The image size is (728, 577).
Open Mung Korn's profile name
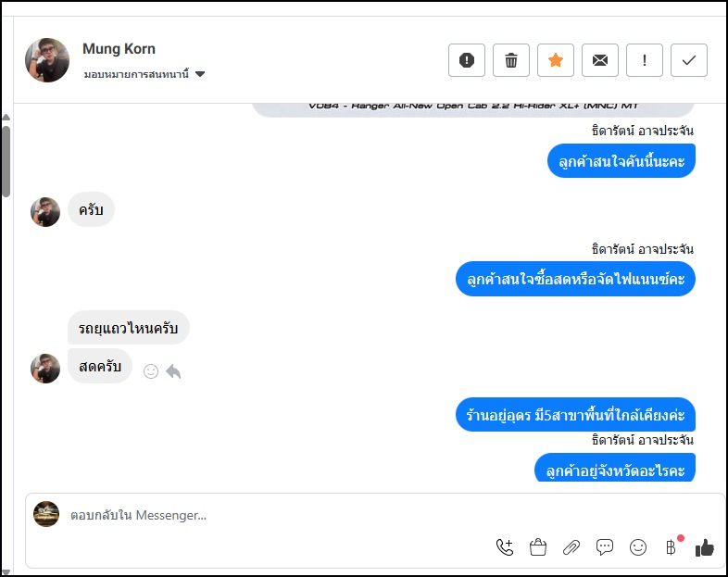coord(119,48)
